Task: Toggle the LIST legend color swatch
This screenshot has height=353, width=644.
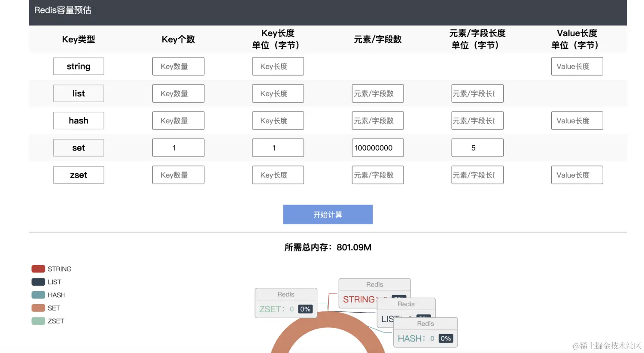Action: pos(38,282)
